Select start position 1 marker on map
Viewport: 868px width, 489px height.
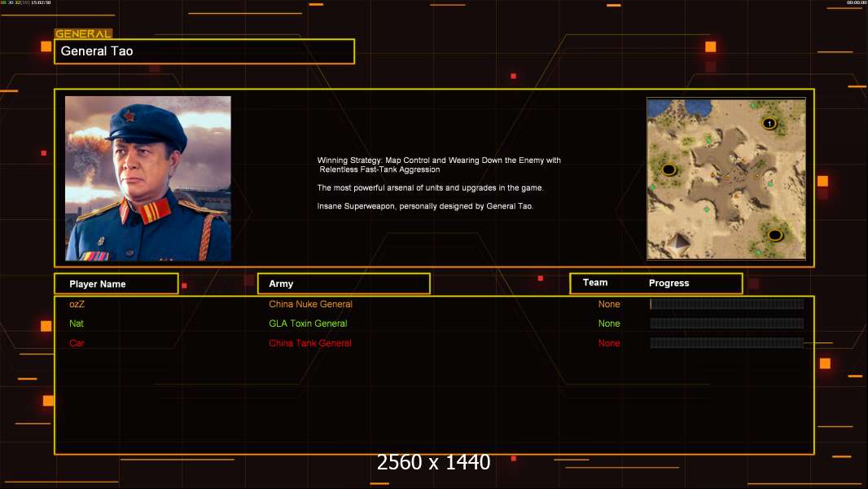point(769,124)
